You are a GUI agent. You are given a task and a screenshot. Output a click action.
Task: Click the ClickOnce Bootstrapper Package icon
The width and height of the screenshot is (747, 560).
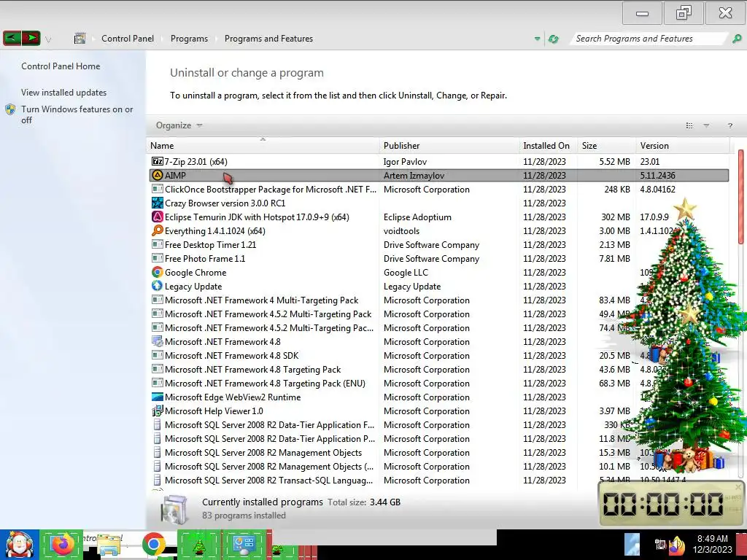pos(158,189)
